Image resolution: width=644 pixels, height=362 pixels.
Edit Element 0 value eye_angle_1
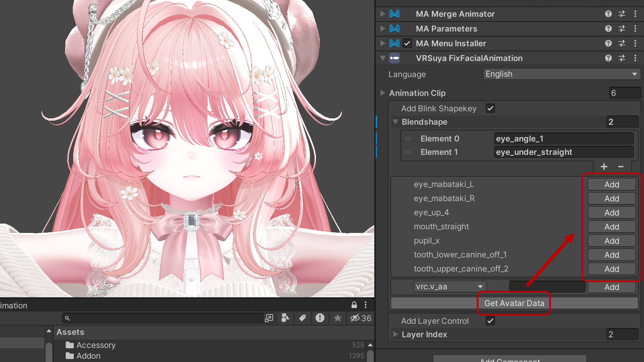pyautogui.click(x=564, y=138)
